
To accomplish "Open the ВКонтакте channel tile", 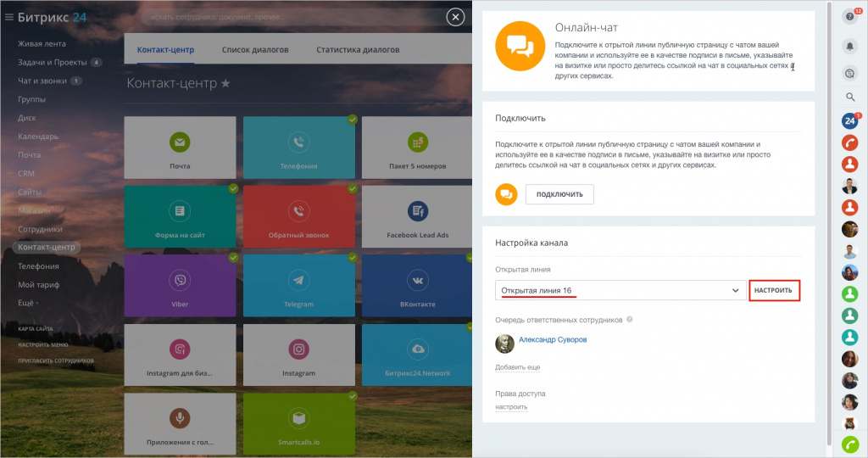I will pyautogui.click(x=417, y=286).
